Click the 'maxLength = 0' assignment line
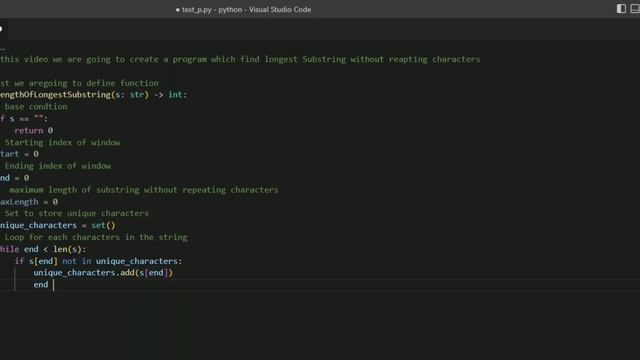Viewport: 640px width, 360px height. click(29, 202)
